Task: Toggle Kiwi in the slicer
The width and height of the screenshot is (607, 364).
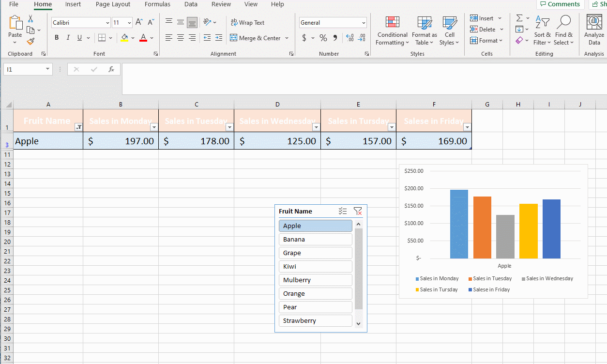Action: pyautogui.click(x=316, y=266)
